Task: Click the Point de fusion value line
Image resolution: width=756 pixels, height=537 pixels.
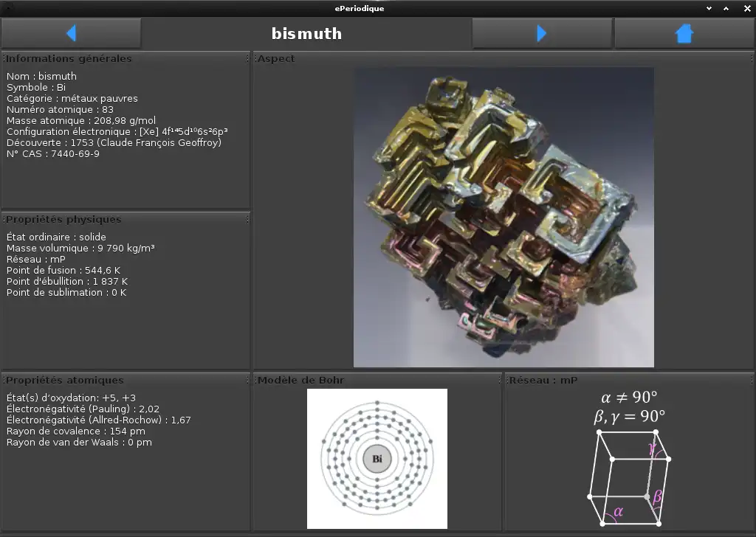Action: pyautogui.click(x=64, y=270)
